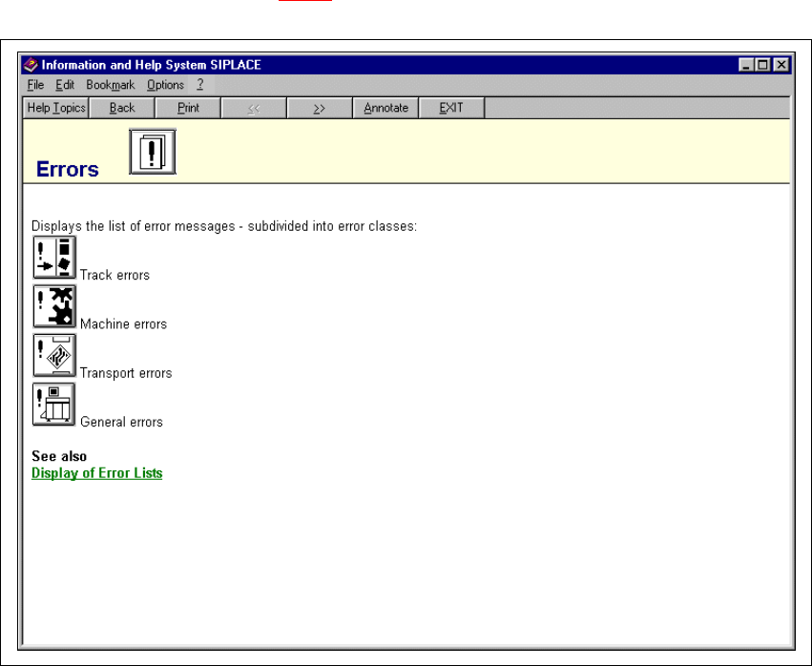Minimize the help window
The width and height of the screenshot is (812, 666).
[746, 65]
